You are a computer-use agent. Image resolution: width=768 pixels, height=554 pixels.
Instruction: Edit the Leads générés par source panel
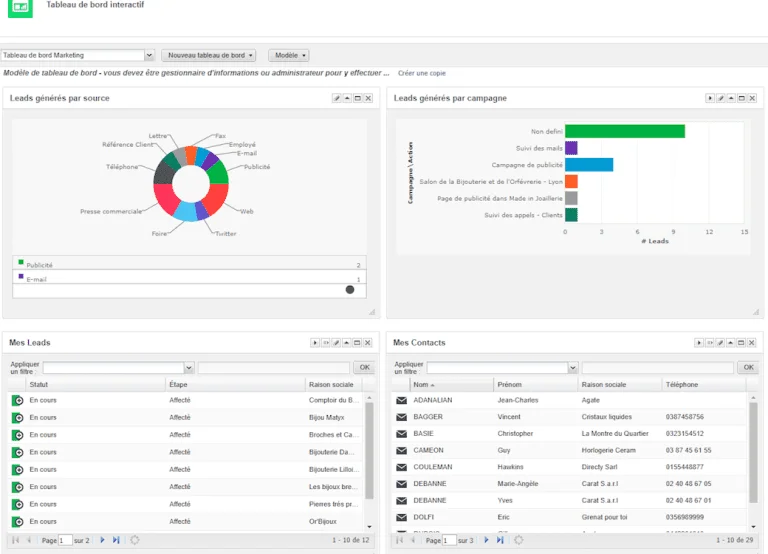[x=336, y=98]
